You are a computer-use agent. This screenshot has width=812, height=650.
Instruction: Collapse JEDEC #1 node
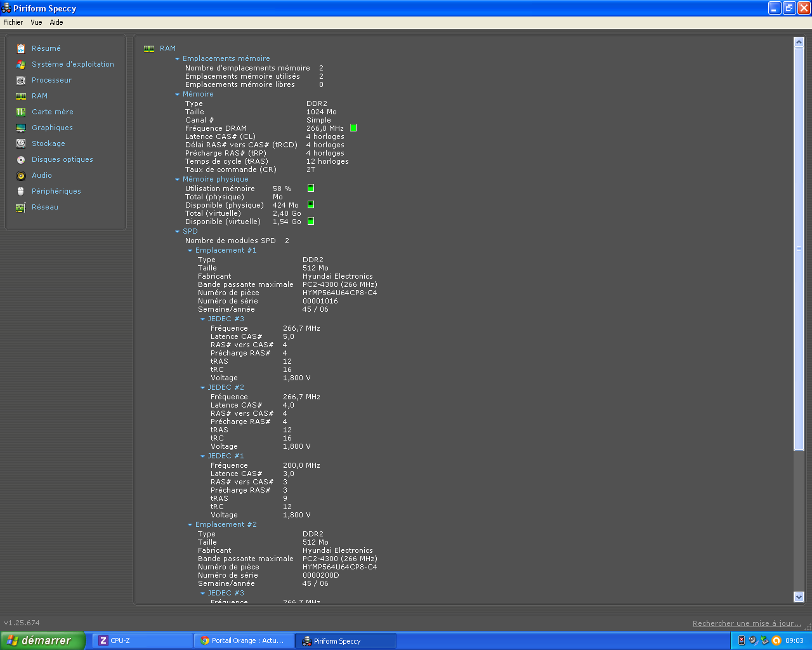pyautogui.click(x=202, y=456)
